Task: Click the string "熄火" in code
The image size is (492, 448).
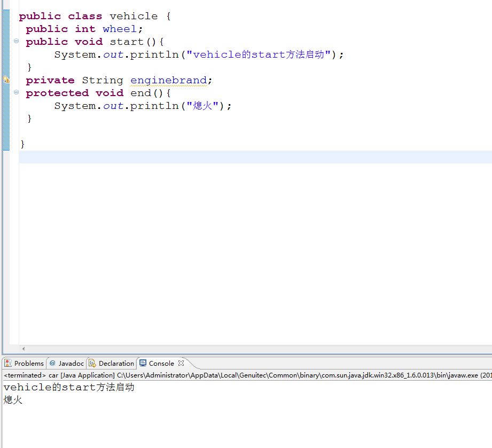Action: pyautogui.click(x=202, y=106)
